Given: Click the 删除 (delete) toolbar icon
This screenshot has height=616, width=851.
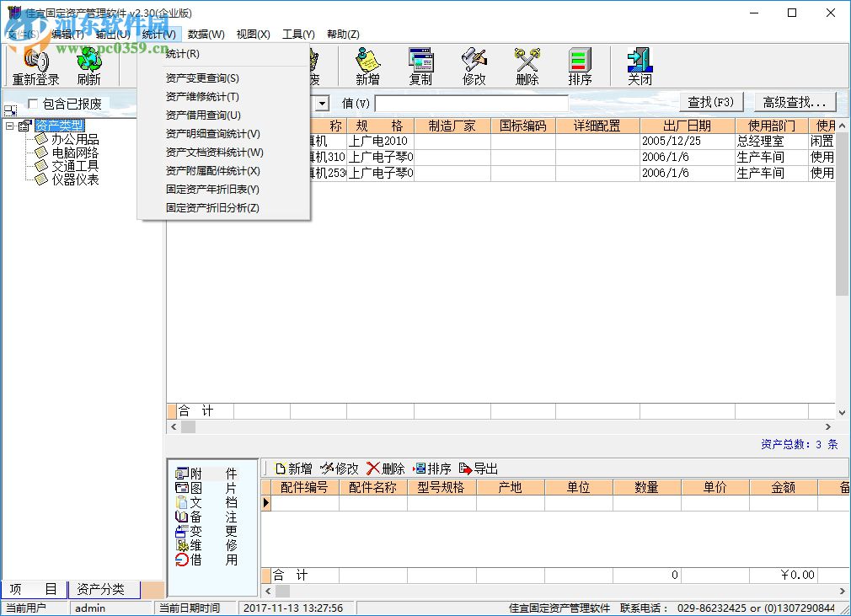Looking at the screenshot, I should click(527, 65).
